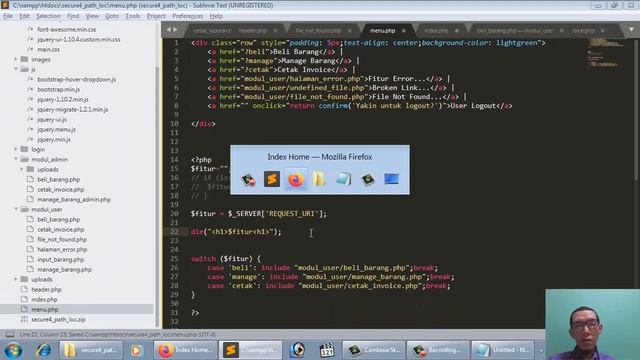Image resolution: width=640 pixels, height=360 pixels.
Task: Open the Find menu
Action: pos(73,16)
